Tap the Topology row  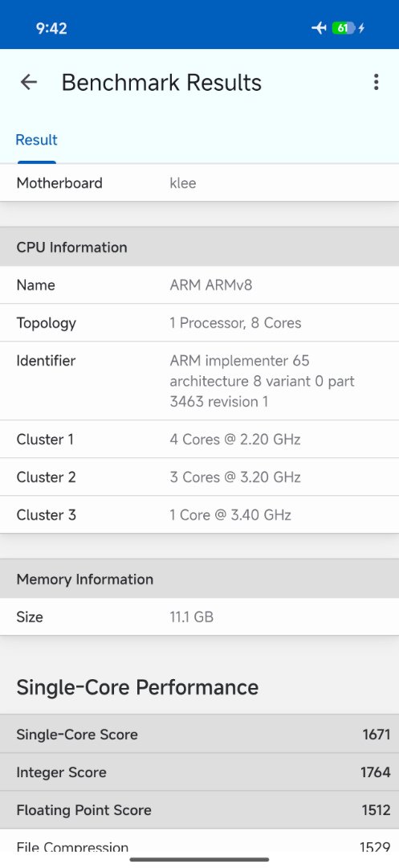pos(199,323)
